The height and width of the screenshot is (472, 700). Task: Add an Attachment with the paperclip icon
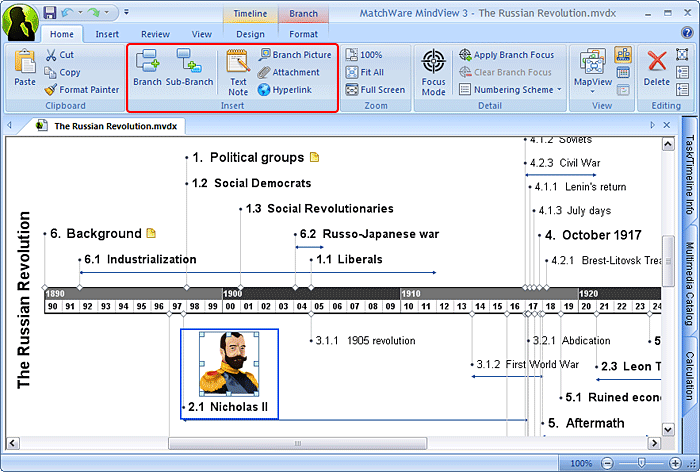[x=289, y=72]
